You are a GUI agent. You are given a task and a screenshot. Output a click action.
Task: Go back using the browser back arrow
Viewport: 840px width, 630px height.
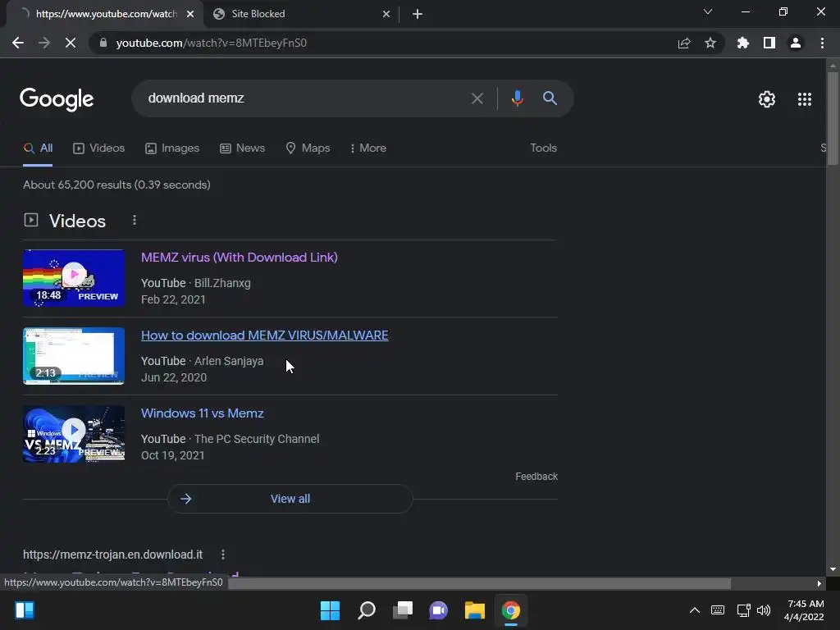click(x=18, y=43)
